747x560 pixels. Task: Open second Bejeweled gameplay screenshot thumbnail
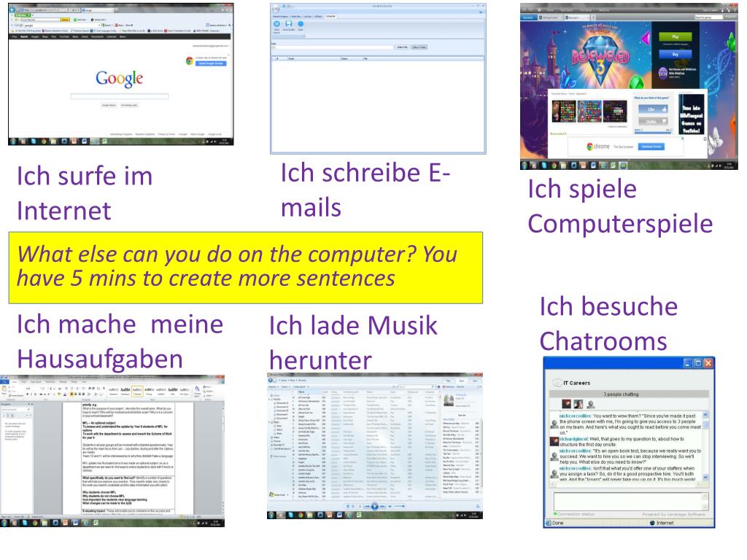click(589, 112)
